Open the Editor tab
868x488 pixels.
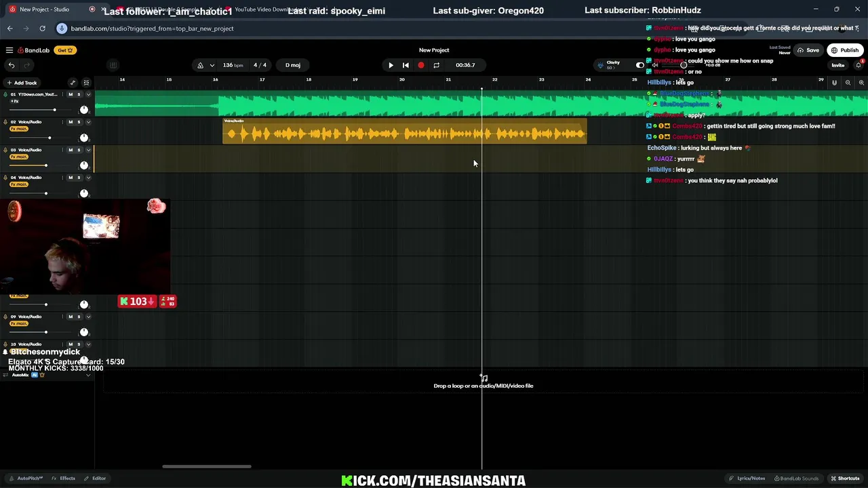[95, 479]
